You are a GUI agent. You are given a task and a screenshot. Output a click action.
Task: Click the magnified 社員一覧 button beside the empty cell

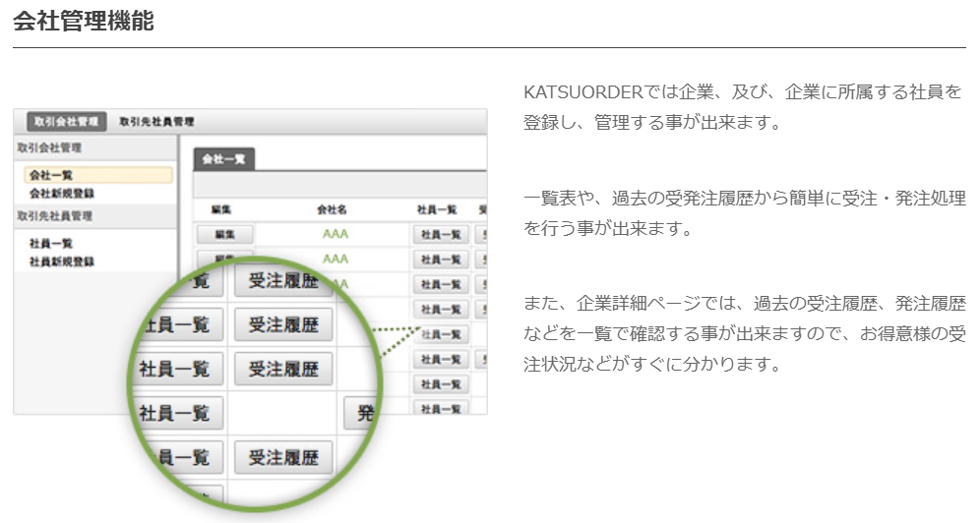[177, 413]
